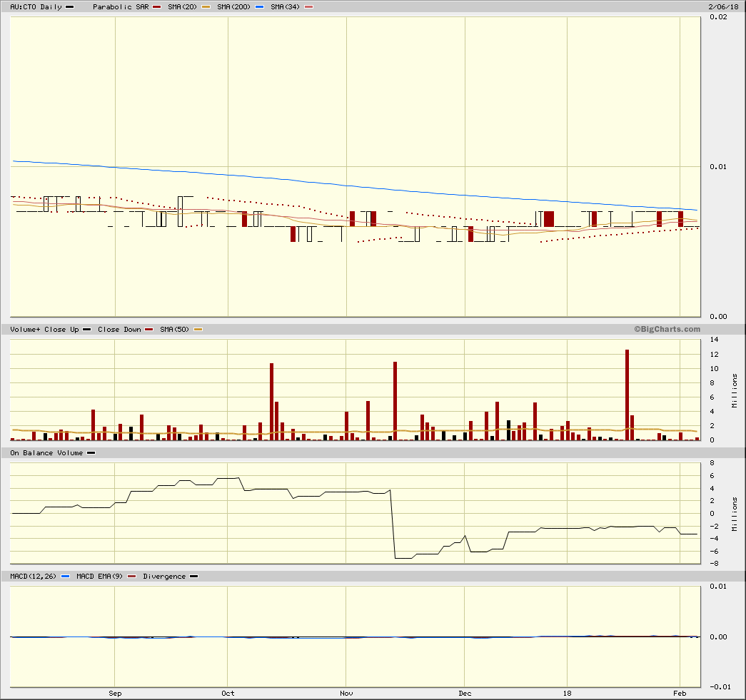Click the orange SMA(50) legend swatch
Screen dimensions: 746x700
point(198,329)
